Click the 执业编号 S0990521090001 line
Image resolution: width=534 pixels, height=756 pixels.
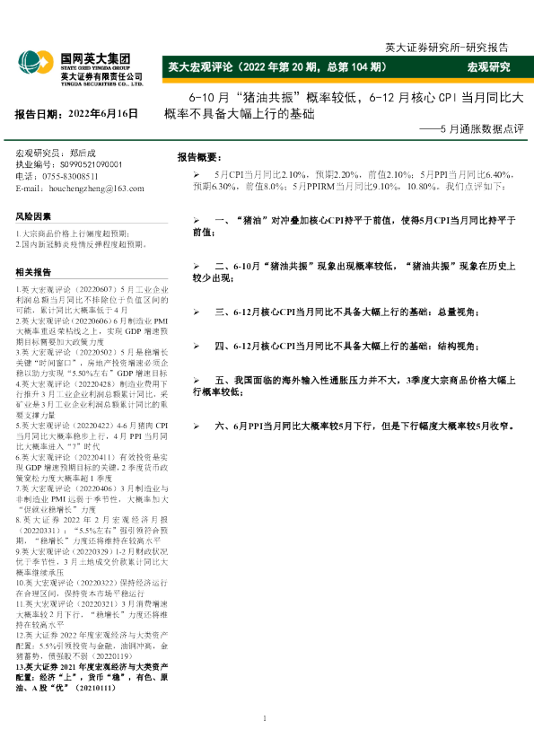(x=69, y=164)
